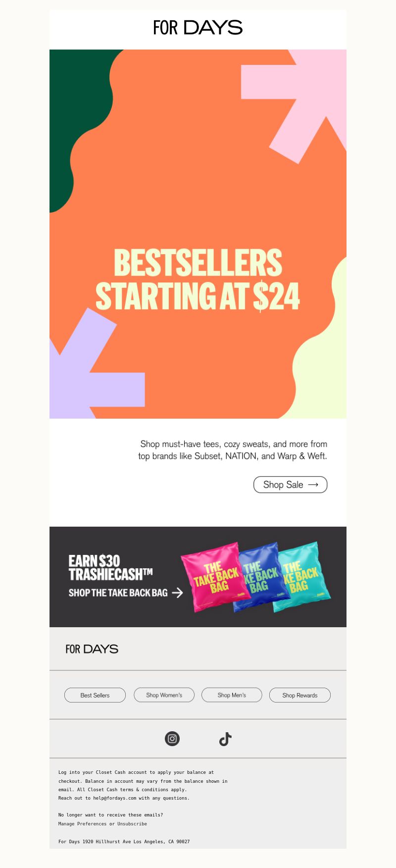Click the Shop Sale button

[291, 485]
